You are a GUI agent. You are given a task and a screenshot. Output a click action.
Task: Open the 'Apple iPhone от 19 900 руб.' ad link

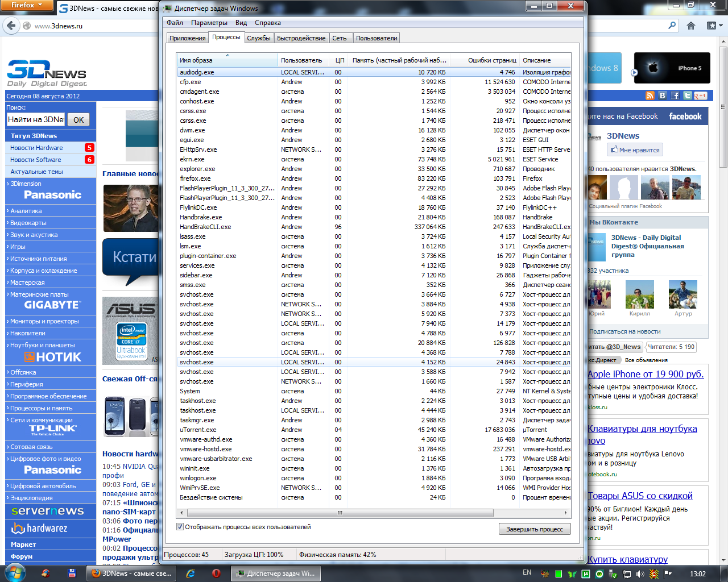coord(646,374)
